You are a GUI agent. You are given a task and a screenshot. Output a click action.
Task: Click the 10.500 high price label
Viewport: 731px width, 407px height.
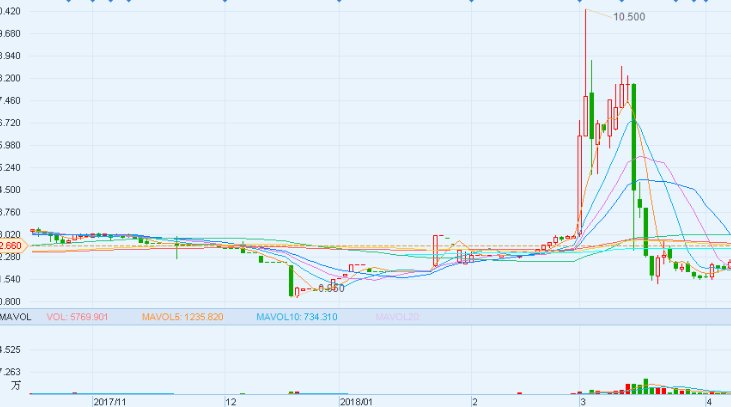coord(628,17)
